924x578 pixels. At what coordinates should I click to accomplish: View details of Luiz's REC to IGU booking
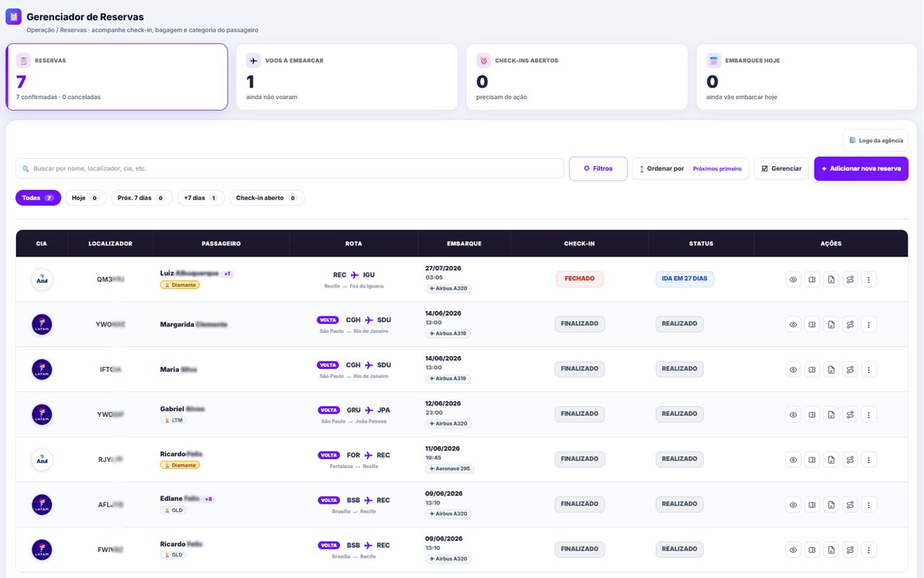(x=793, y=279)
